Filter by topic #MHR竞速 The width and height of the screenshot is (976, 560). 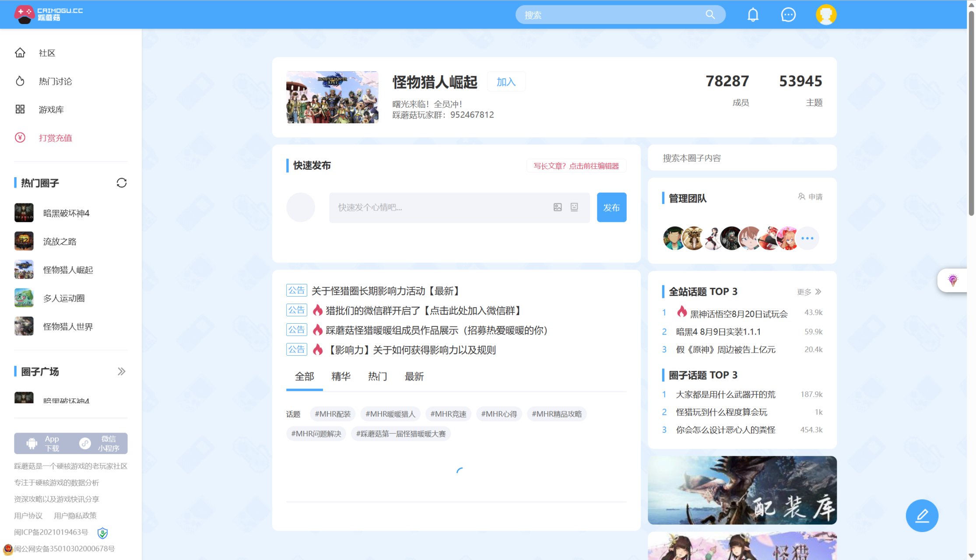tap(448, 414)
